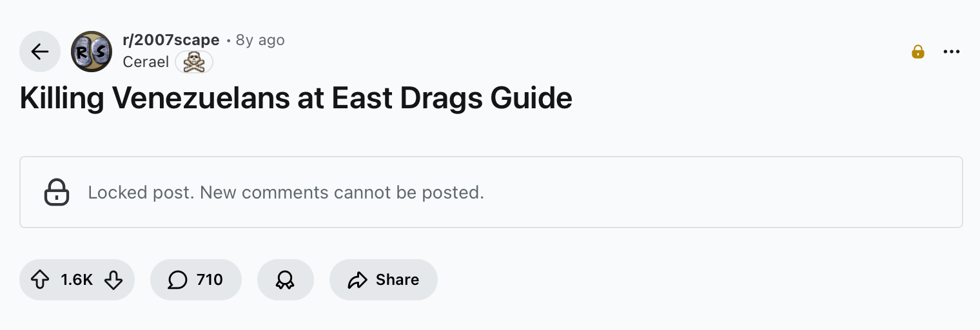Give an award to the post
980x330 pixels.
click(285, 280)
